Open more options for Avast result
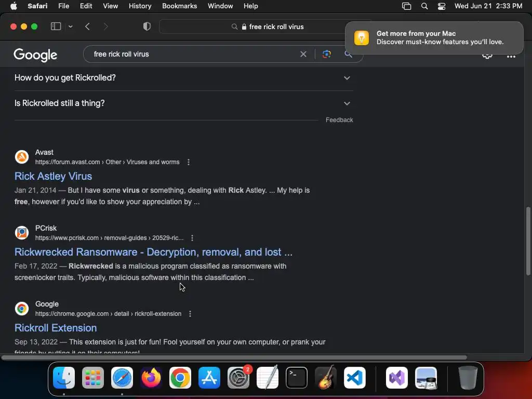Viewport: 532px width, 399px height. coord(188,162)
